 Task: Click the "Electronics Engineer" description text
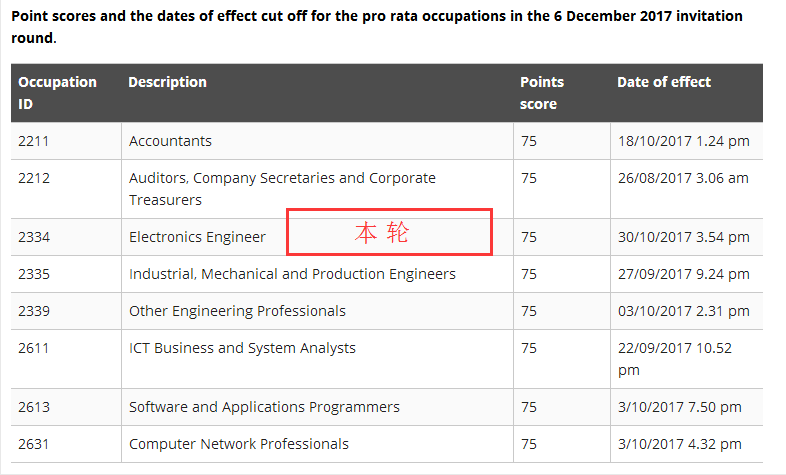197,237
